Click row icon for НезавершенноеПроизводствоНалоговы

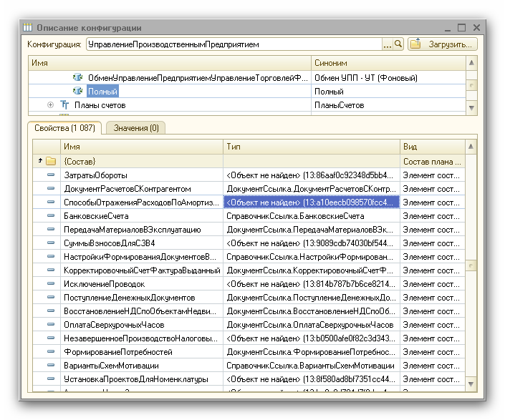point(51,338)
